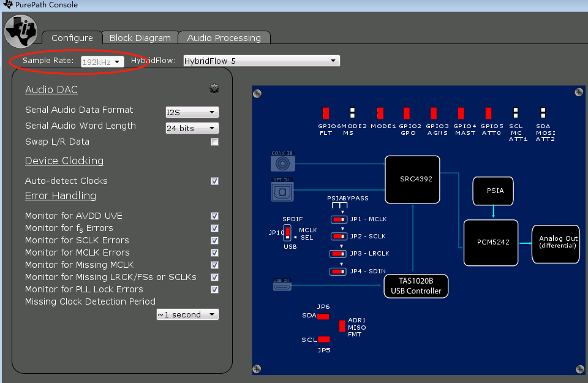Open the Serial Audio Data Format dropdown
The image size is (588, 383).
pos(192,112)
